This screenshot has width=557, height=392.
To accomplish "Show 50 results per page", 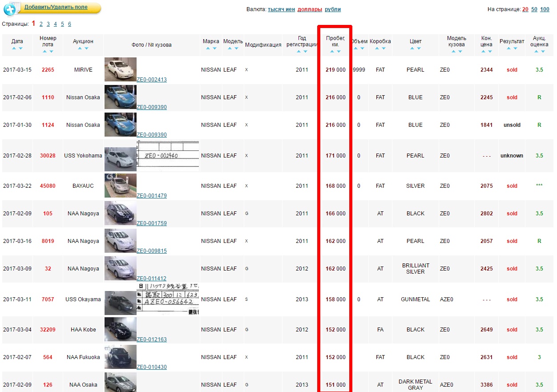I will (x=534, y=9).
